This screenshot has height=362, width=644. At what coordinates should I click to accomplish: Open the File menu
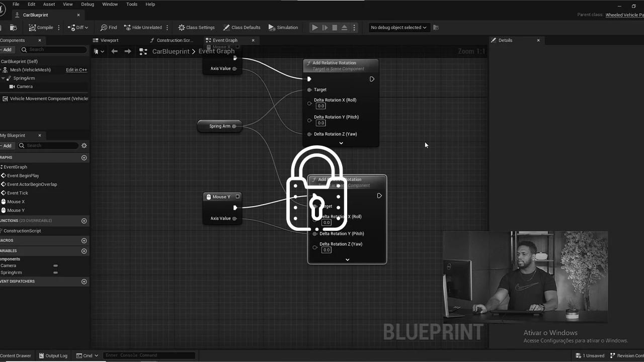[16, 4]
